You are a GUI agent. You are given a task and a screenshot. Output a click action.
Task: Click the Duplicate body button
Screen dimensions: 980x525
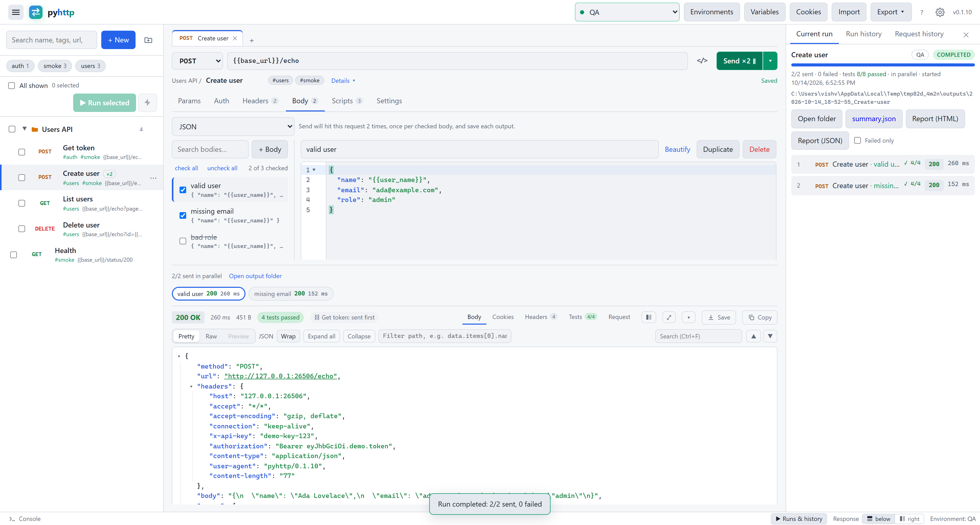718,150
